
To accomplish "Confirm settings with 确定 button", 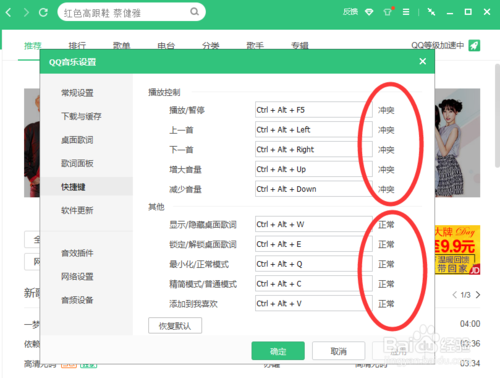I will pos(278,351).
